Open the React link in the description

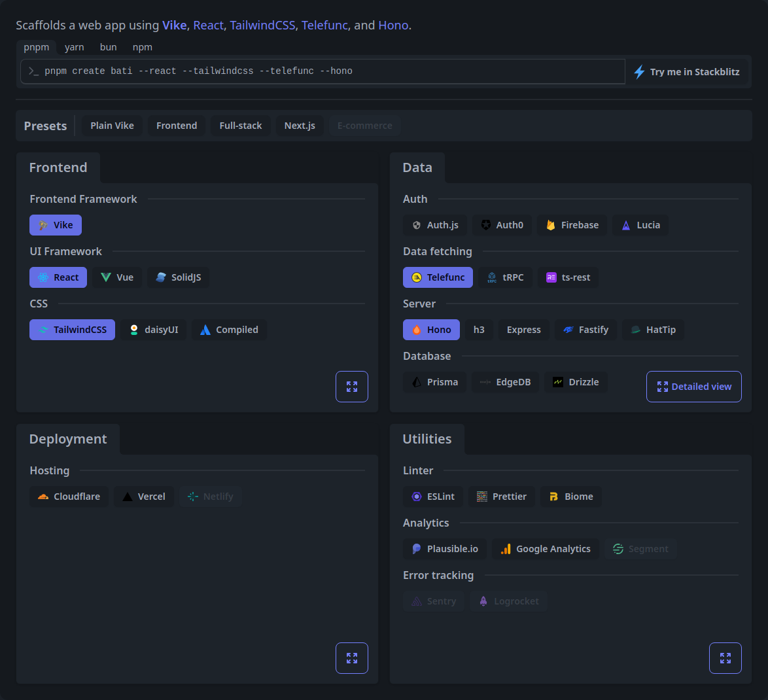(208, 25)
